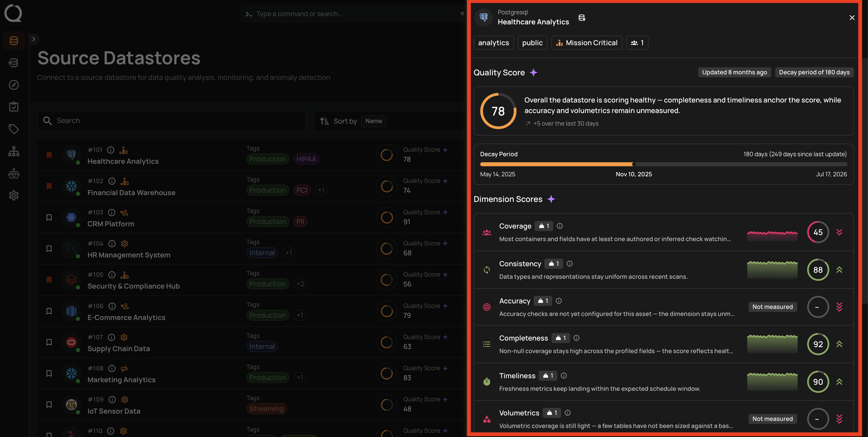This screenshot has height=437, width=868.
Task: Click the Decay Period progress bar marker
Action: pos(634,164)
